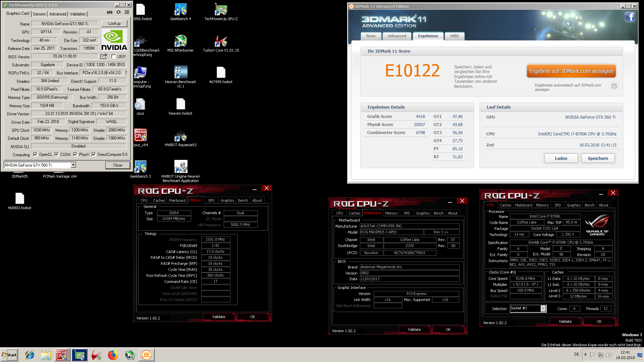Open Caches tab in CPU-Z CPU window

click(x=505, y=205)
